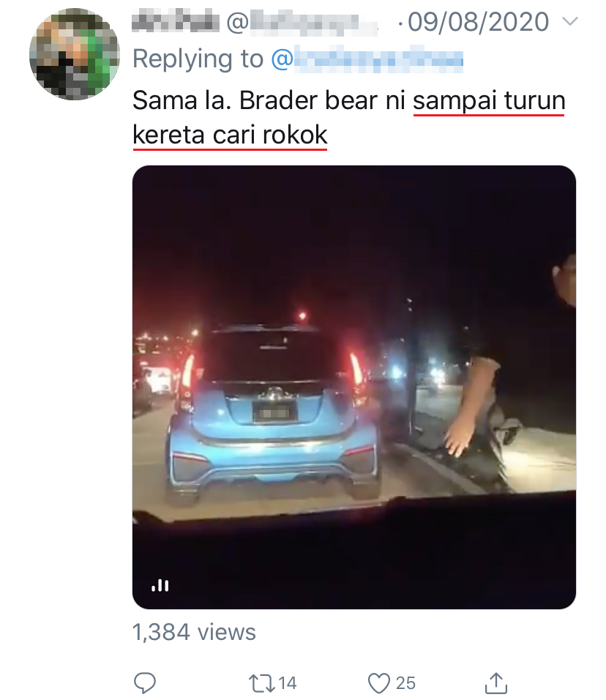Expand the tweet options chevron

click(x=570, y=21)
